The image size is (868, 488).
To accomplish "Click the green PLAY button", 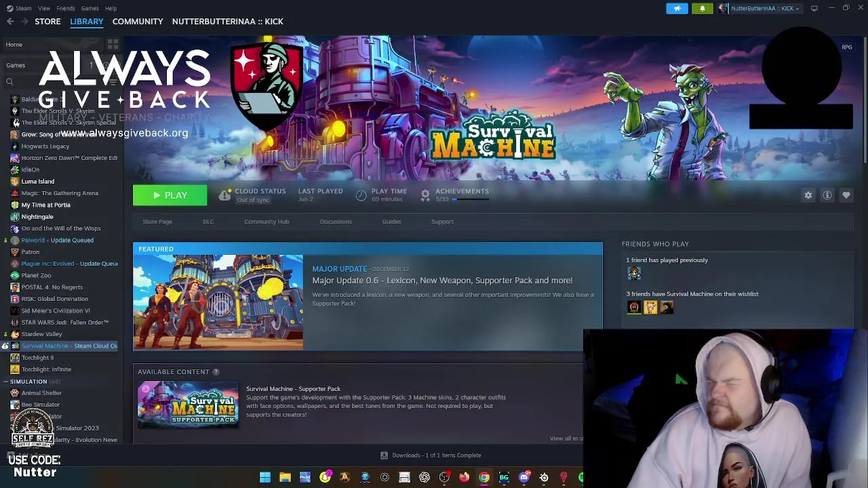I will (x=170, y=195).
